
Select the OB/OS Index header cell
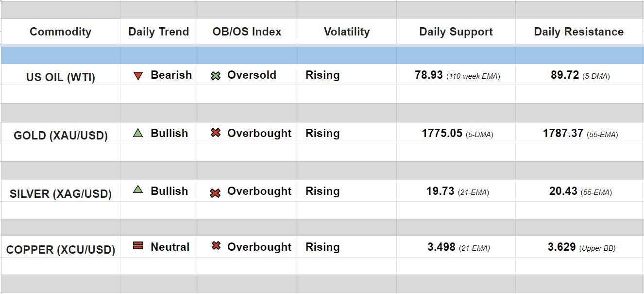[x=247, y=32]
